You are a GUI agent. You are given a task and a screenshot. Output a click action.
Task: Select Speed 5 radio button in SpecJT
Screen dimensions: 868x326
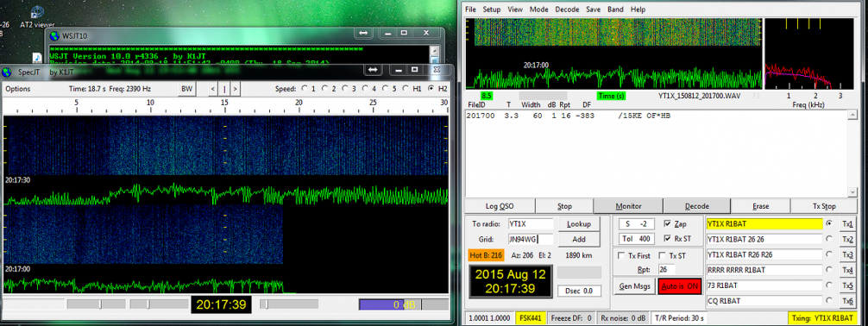[x=387, y=89]
